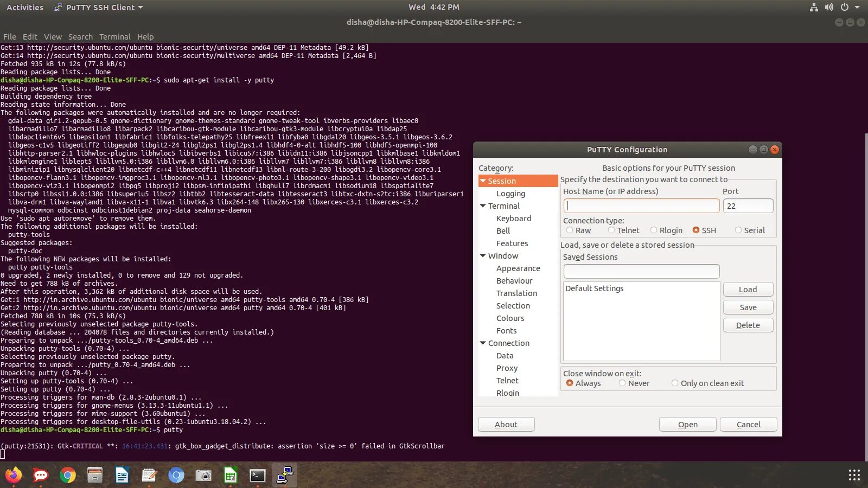Image resolution: width=868 pixels, height=488 pixels.
Task: Choose the Rlogin connection type radio button
Action: (x=654, y=230)
